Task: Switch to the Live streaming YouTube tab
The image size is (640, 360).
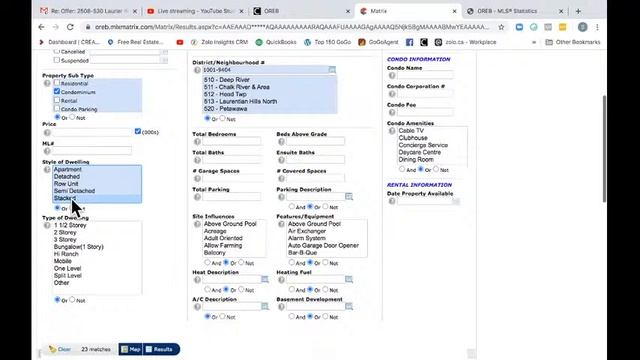Action: 195,11
